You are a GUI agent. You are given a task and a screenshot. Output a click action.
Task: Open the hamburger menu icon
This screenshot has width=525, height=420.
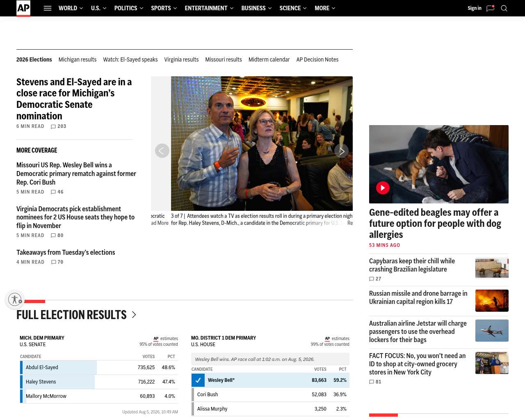[x=48, y=8]
